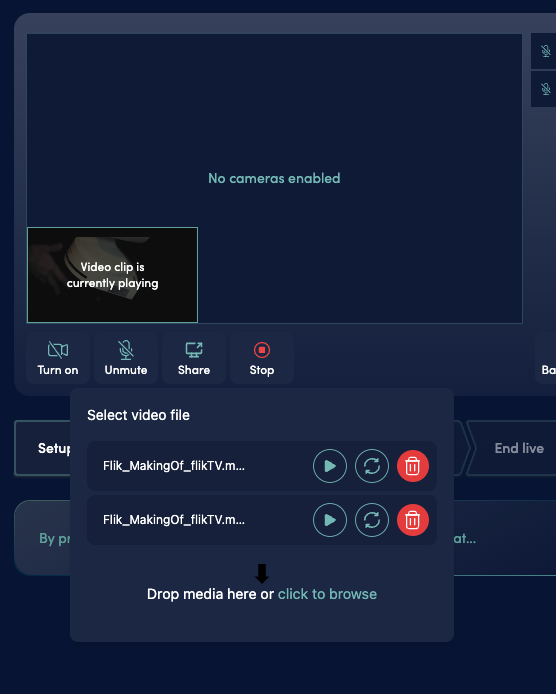Image resolution: width=556 pixels, height=694 pixels.
Task: Unmute the microphone
Action: [126, 358]
